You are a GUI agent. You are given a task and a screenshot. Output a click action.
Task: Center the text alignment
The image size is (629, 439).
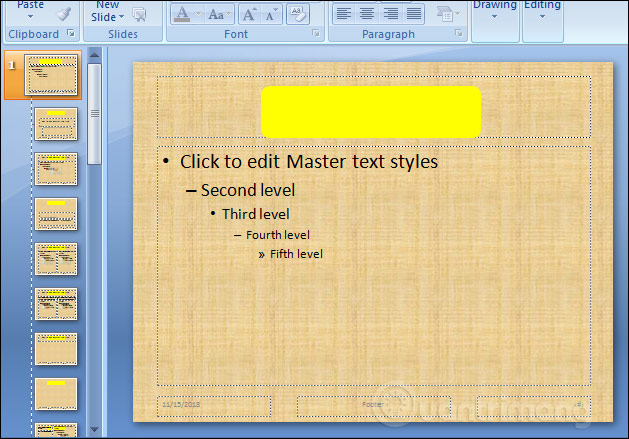[x=367, y=14]
